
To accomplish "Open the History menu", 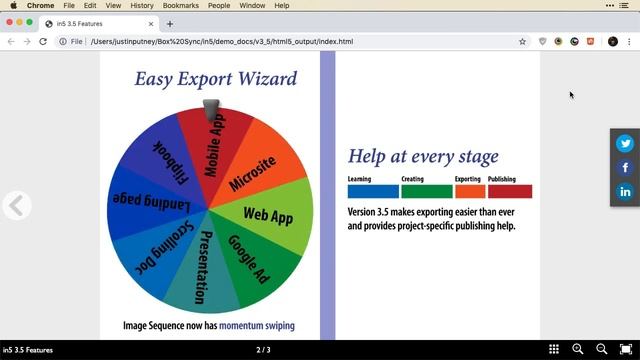I will (x=142, y=5).
